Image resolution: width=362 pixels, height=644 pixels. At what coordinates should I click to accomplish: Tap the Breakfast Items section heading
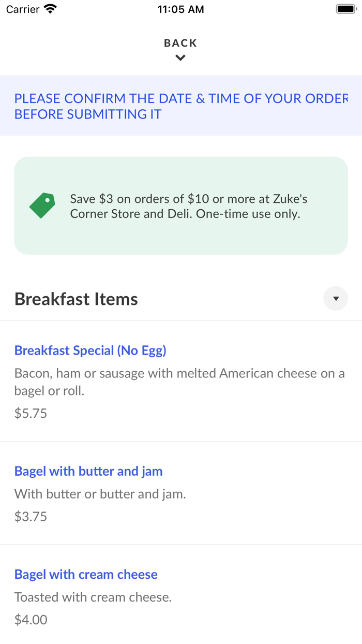(x=76, y=299)
